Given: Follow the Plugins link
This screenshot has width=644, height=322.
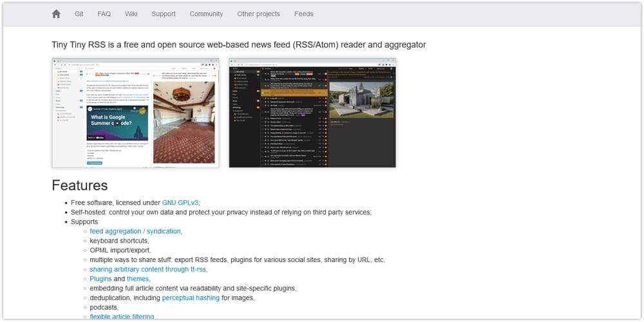Looking at the screenshot, I should (100, 279).
